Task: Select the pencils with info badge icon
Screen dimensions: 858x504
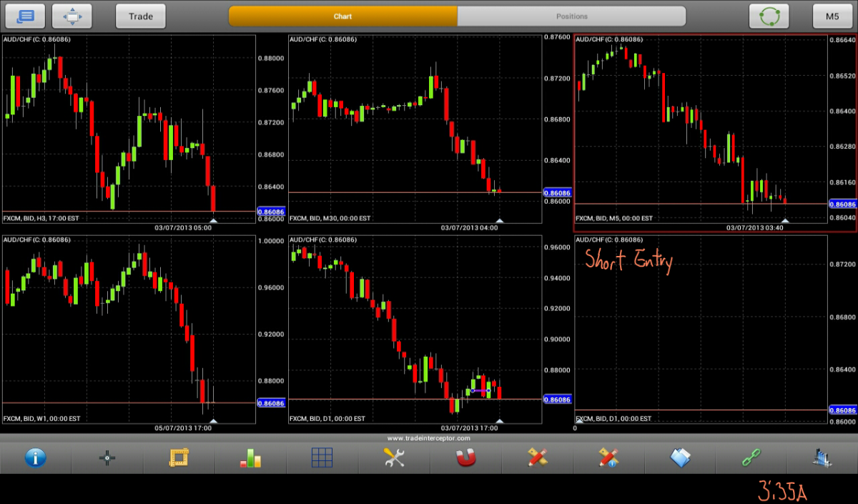Action: (x=608, y=458)
